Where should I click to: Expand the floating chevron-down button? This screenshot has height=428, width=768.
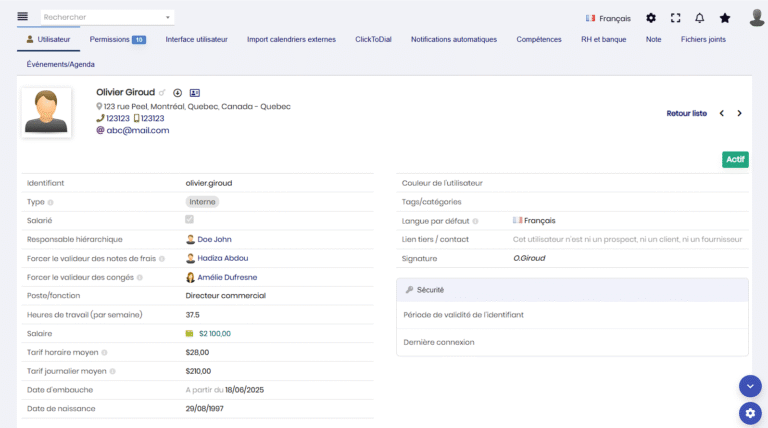(x=750, y=385)
